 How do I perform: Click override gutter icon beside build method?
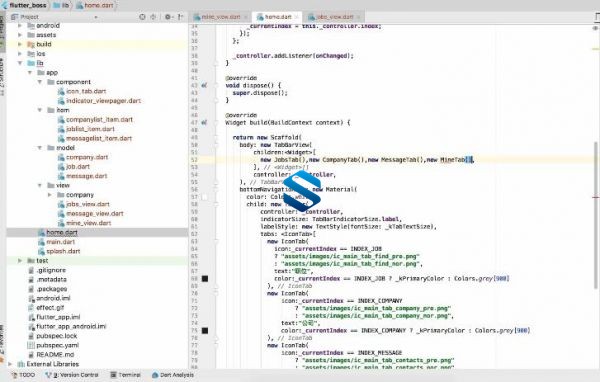(x=204, y=122)
